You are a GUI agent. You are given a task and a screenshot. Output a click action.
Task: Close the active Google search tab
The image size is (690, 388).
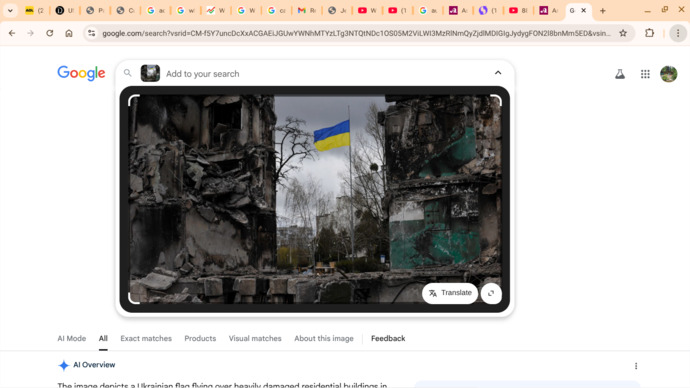[584, 11]
